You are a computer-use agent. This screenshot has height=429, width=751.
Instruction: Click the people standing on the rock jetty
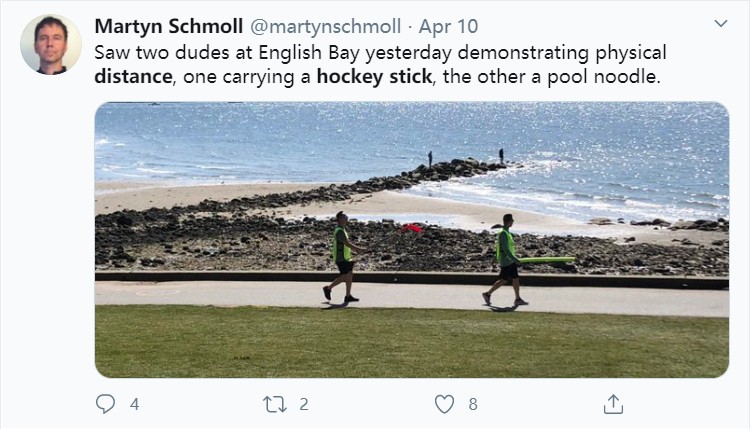click(x=466, y=157)
